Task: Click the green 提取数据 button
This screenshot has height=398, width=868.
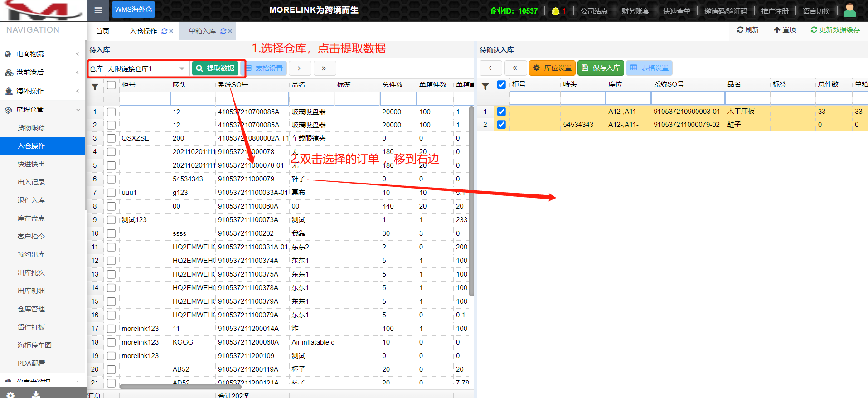Action: click(x=215, y=68)
